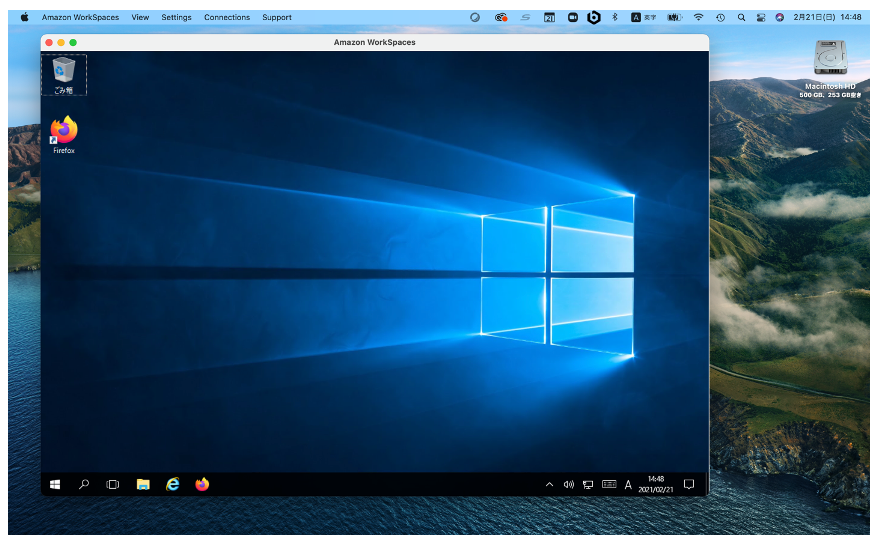Open the Zoom menu bar icon
878x548 pixels.
[x=573, y=17]
